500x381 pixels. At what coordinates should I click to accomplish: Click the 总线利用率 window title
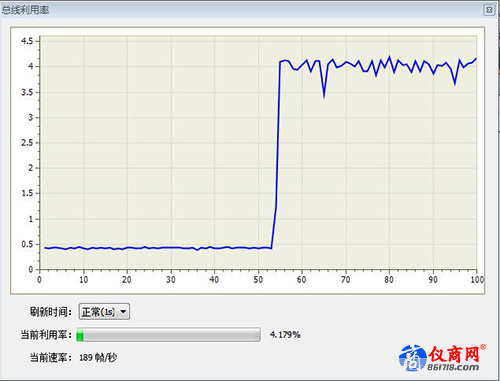[25, 10]
